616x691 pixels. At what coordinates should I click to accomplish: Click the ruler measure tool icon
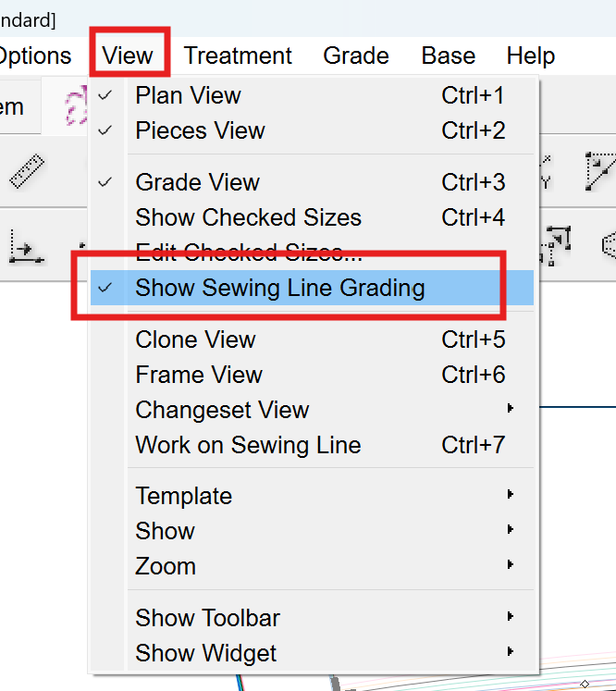[28, 172]
